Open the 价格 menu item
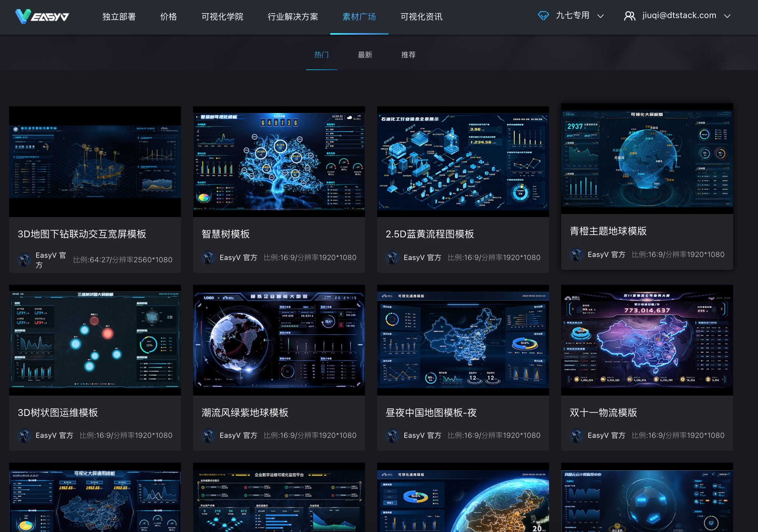 click(168, 17)
